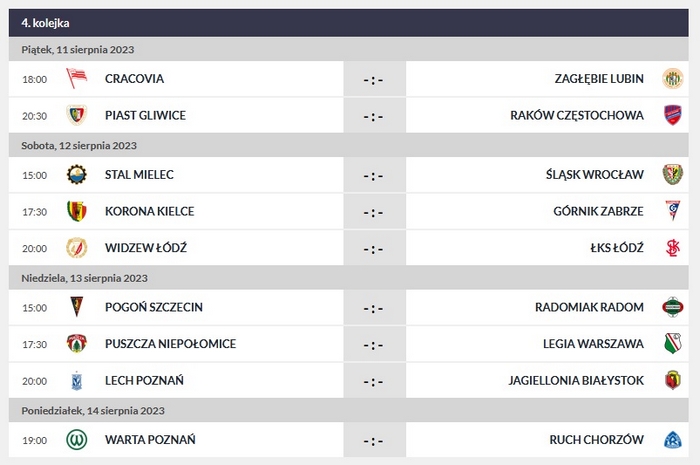The height and width of the screenshot is (465, 700).
Task: Click the Cracovia vs Zagłębie Lubin score
Action: tap(374, 79)
